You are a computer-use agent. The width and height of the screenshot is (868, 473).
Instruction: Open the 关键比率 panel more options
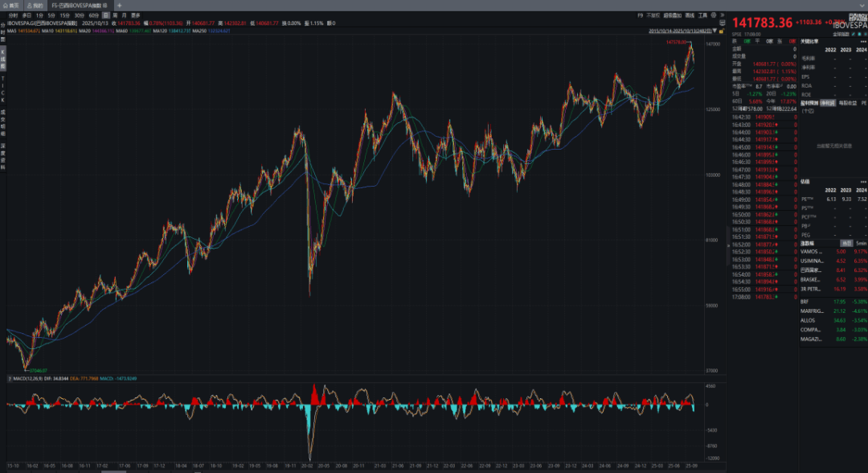tap(863, 40)
